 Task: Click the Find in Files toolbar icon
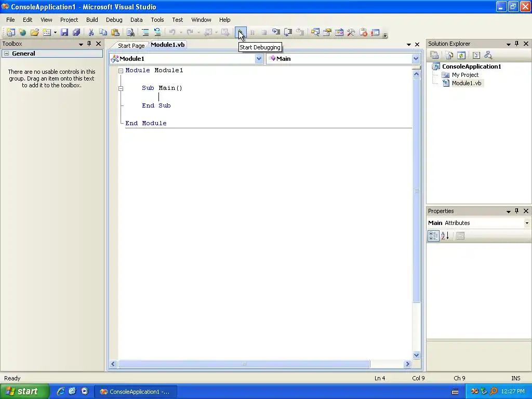[130, 32]
